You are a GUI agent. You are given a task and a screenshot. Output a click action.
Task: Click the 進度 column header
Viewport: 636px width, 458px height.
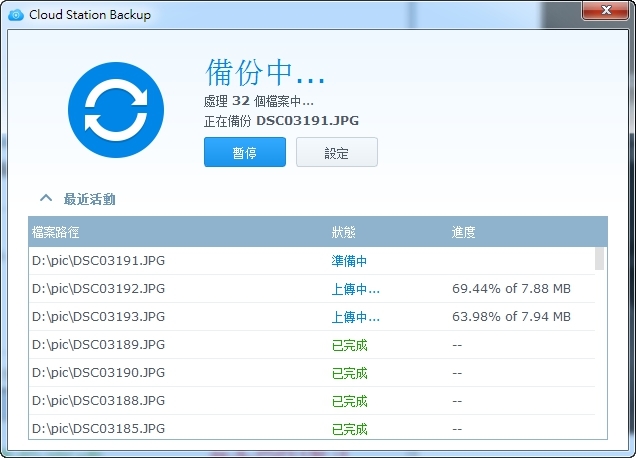pyautogui.click(x=463, y=232)
